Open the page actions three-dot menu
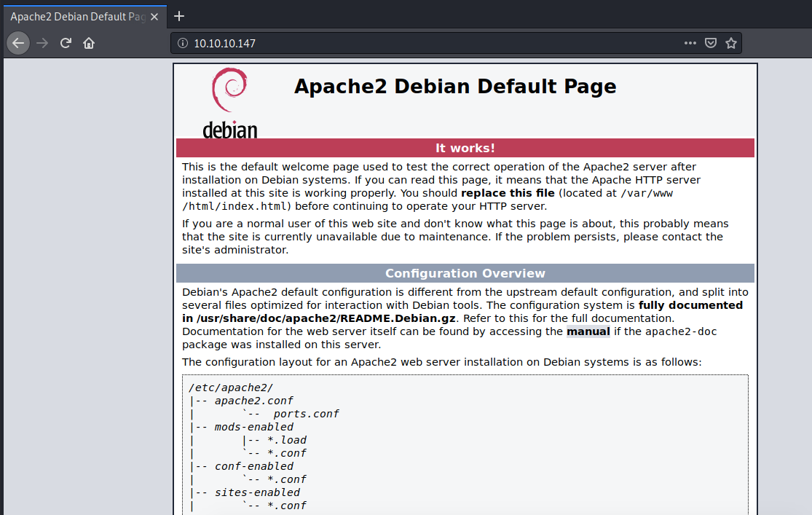Viewport: 812px width, 515px height. pos(690,43)
